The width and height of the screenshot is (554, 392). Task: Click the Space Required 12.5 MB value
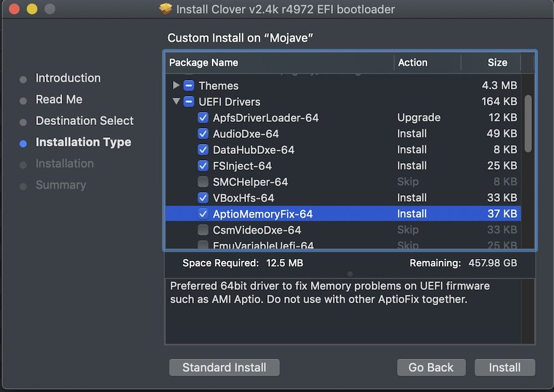[x=285, y=263]
